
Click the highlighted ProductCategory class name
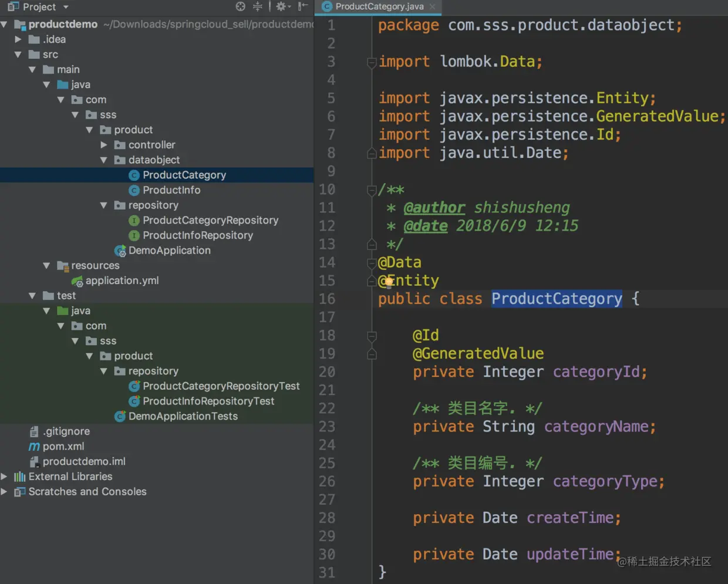point(557,299)
